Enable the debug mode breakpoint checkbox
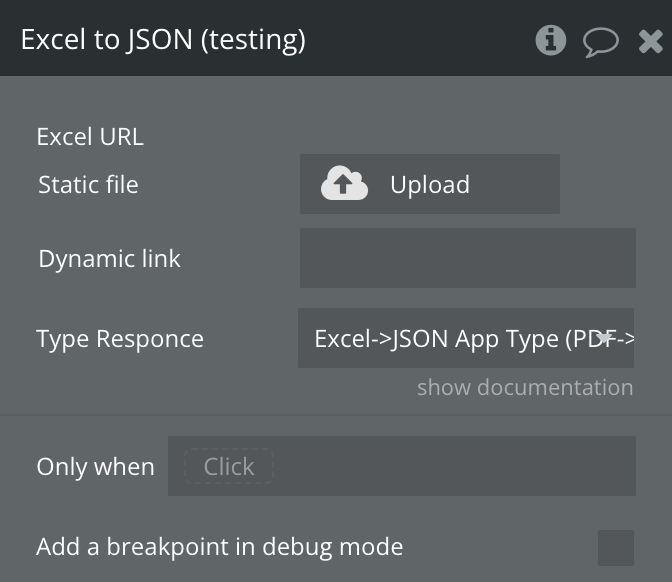This screenshot has width=672, height=582. click(615, 548)
